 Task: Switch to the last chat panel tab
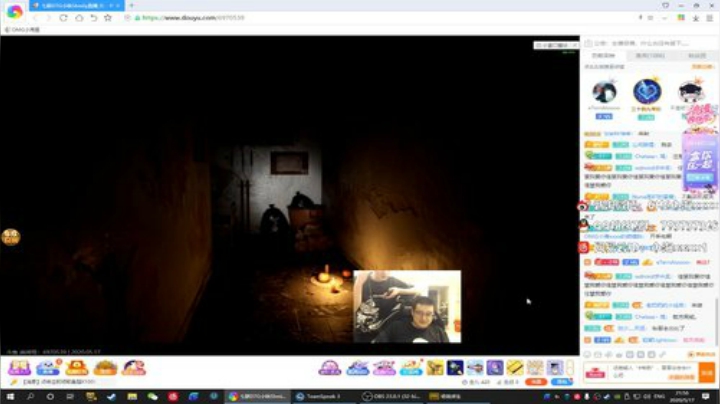pos(697,56)
